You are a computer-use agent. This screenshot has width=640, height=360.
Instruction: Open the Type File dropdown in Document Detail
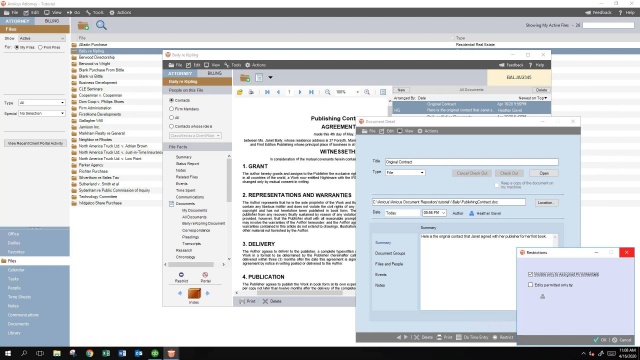[405, 173]
